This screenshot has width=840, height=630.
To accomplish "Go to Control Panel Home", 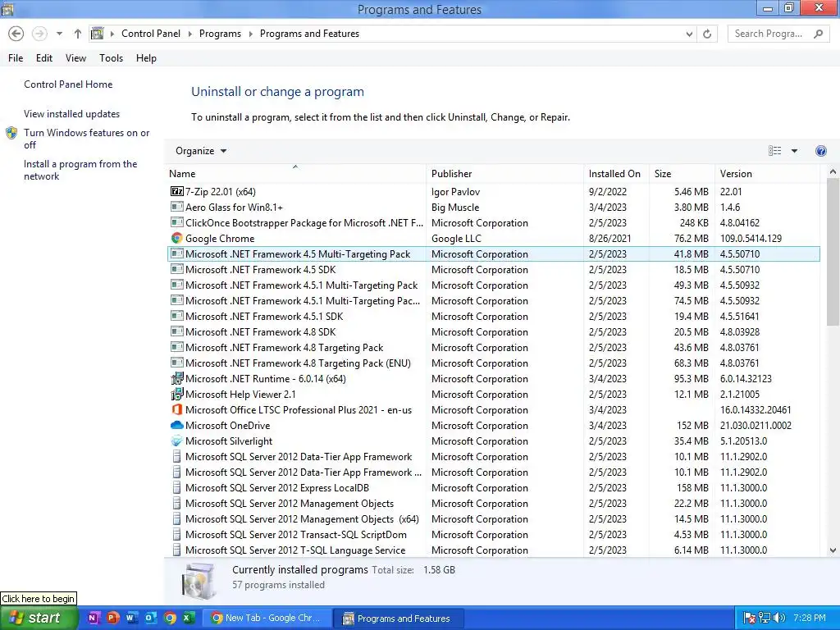I will click(x=68, y=84).
